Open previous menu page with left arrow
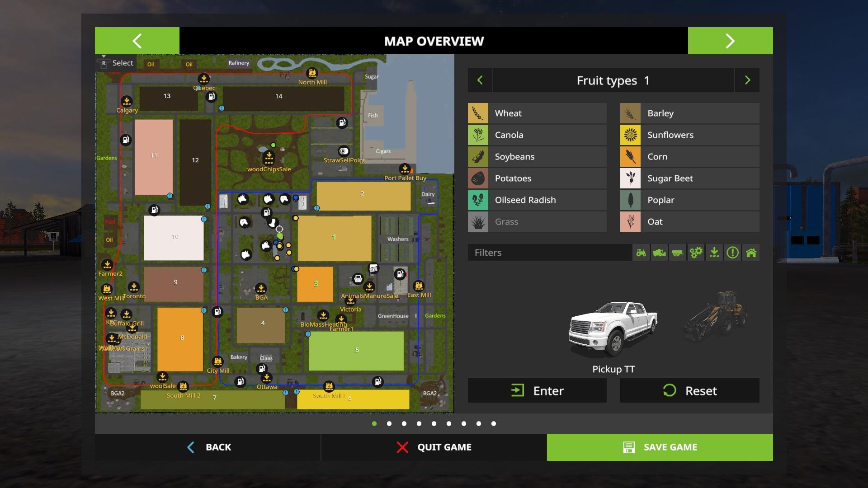The width and height of the screenshot is (868, 488). click(137, 41)
